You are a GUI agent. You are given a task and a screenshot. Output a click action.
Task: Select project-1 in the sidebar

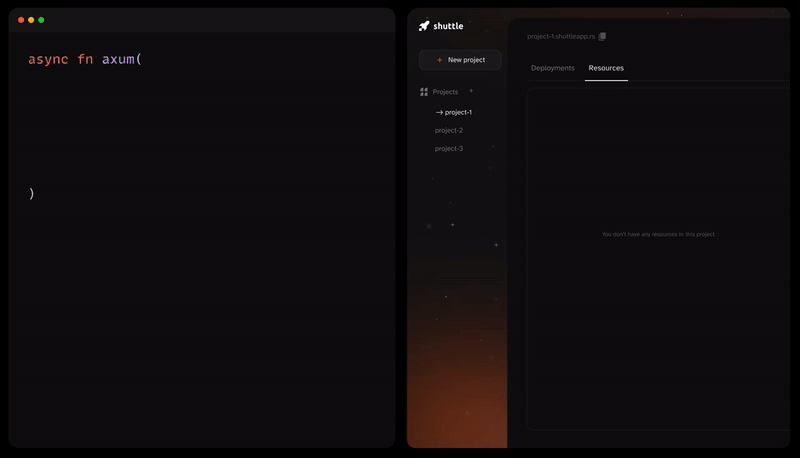(458, 112)
